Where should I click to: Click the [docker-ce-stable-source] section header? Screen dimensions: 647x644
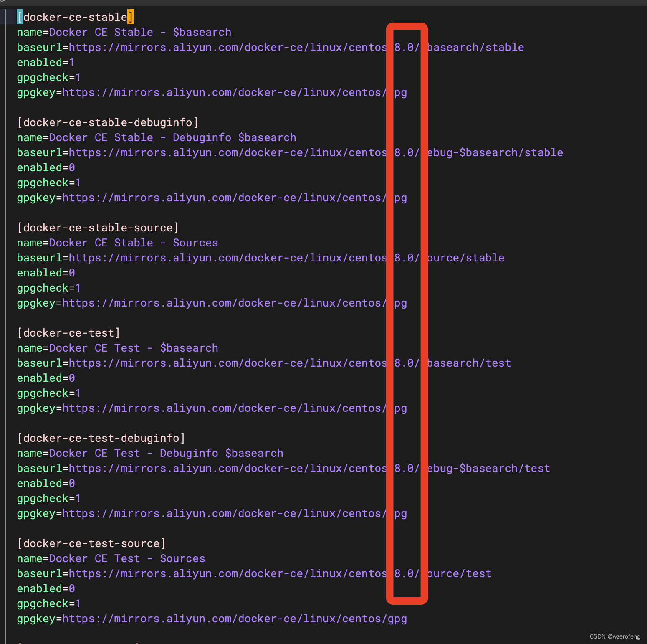click(98, 228)
